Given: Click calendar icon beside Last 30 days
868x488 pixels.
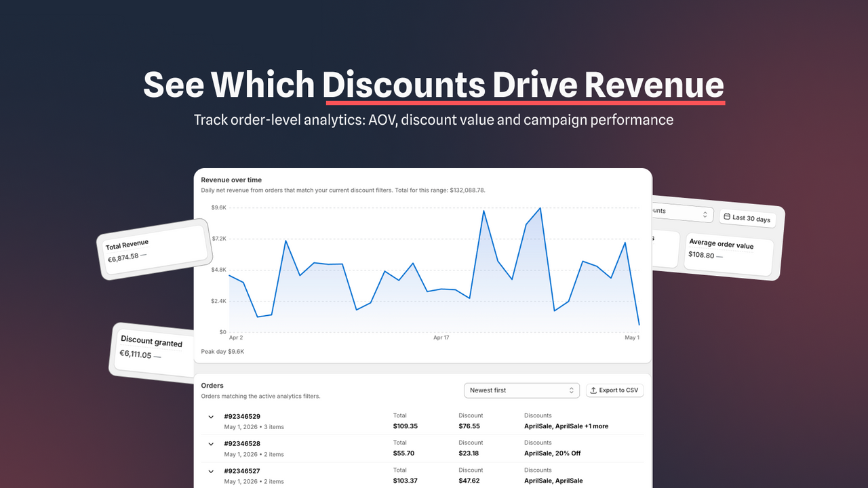Looking at the screenshot, I should pos(727,217).
